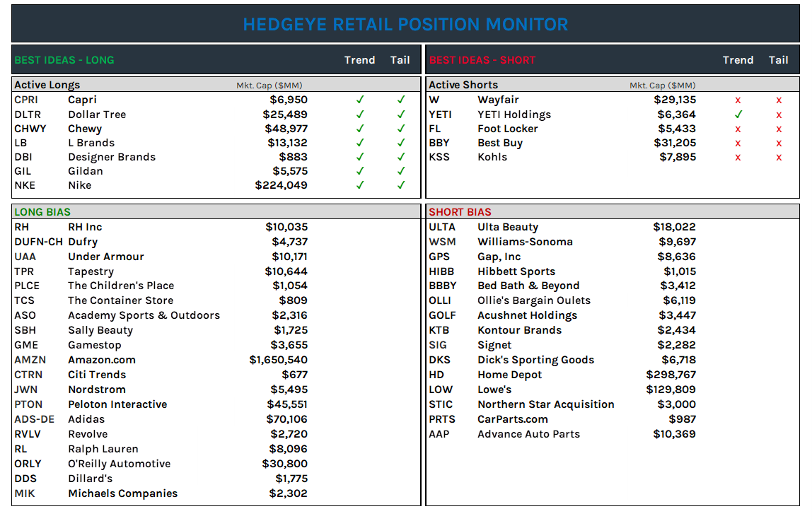
Task: Click the red Trend X for Wayfair
Action: click(738, 100)
